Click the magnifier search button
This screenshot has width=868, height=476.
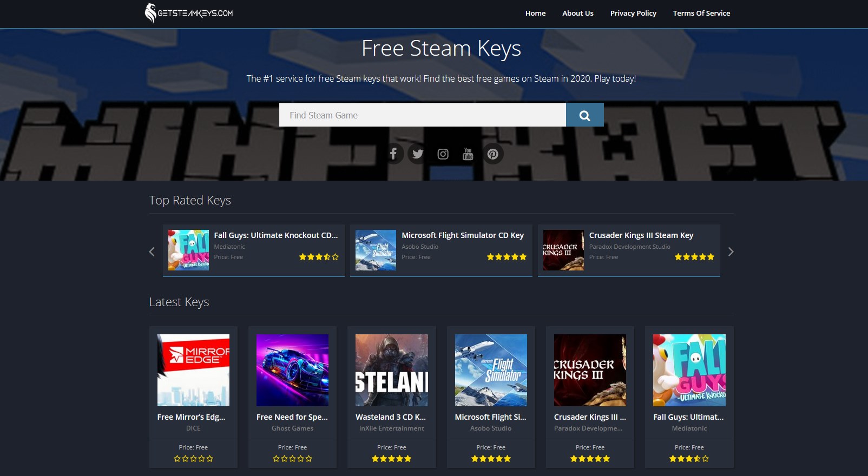click(585, 115)
